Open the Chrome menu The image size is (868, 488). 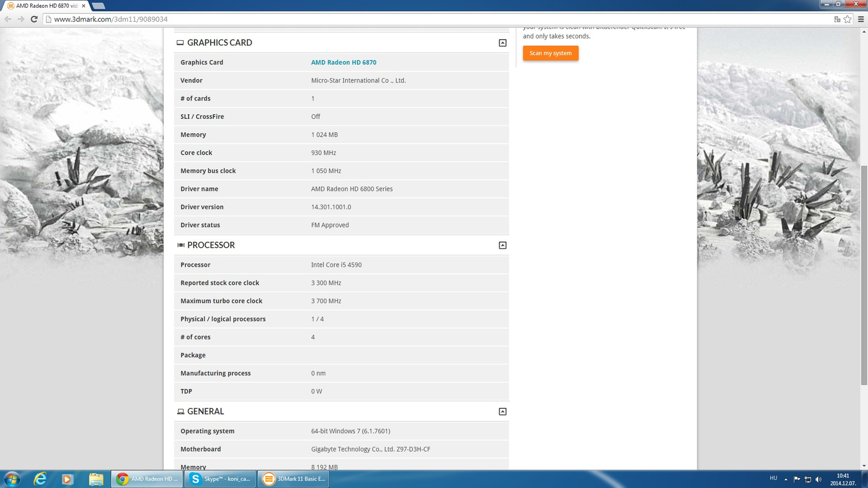click(x=860, y=19)
